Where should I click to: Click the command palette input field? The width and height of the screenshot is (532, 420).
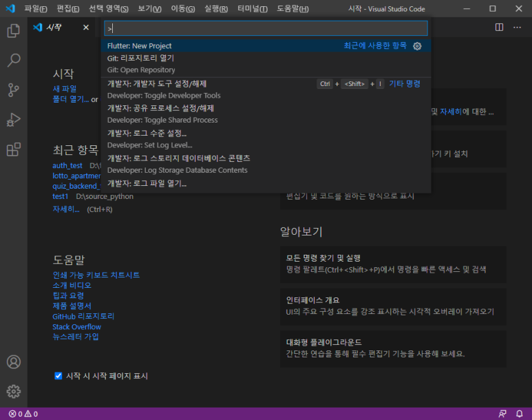click(266, 28)
